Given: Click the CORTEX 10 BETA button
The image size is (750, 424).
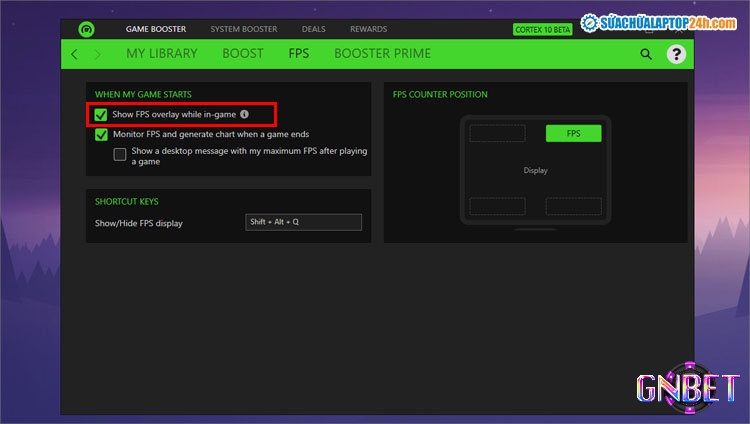Looking at the screenshot, I should point(543,30).
